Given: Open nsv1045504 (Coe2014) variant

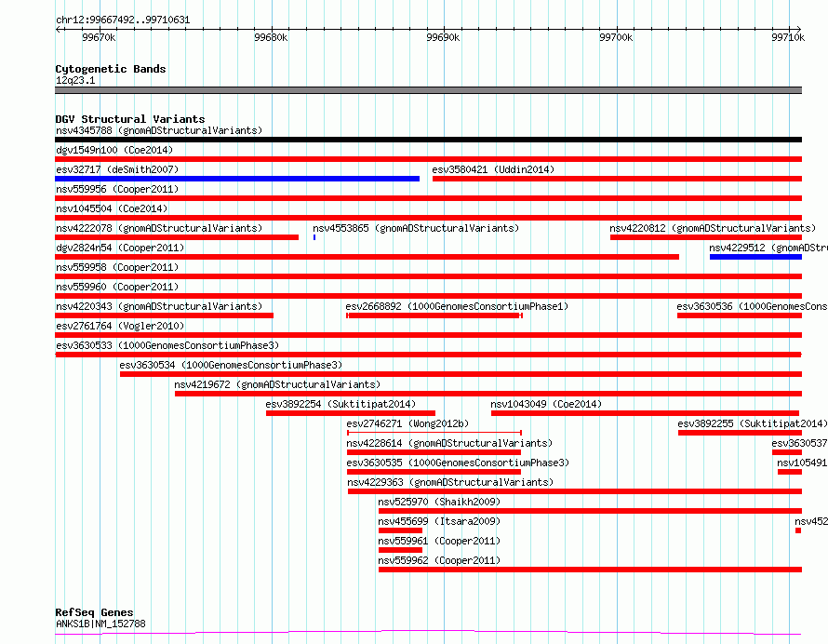Looking at the screenshot, I should pyautogui.click(x=112, y=208).
